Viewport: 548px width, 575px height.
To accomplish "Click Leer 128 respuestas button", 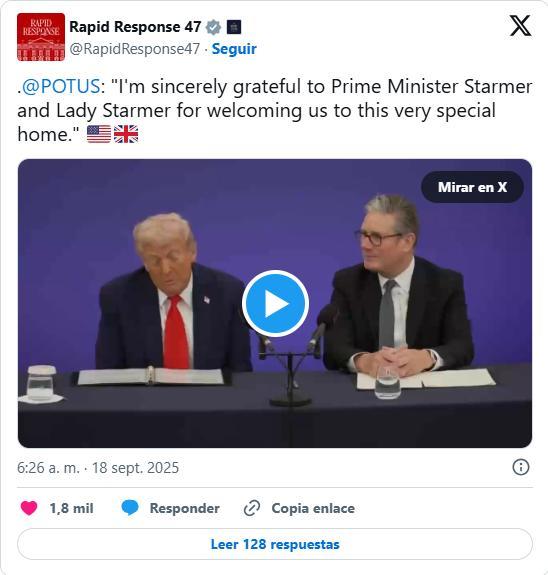I will point(275,544).
